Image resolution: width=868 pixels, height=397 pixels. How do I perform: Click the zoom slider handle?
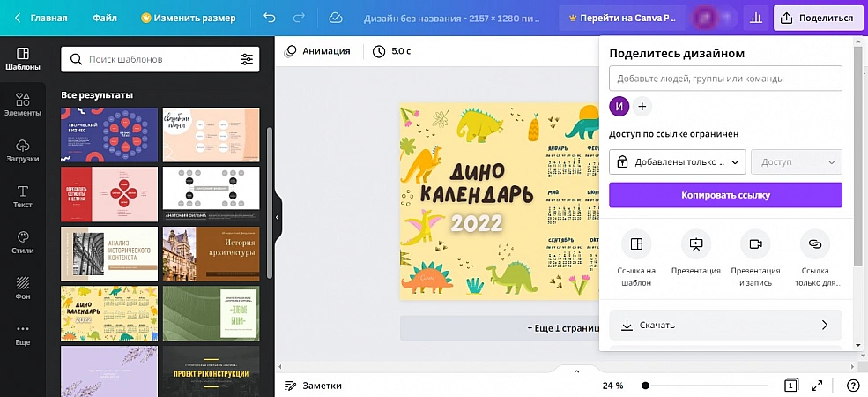tap(645, 386)
